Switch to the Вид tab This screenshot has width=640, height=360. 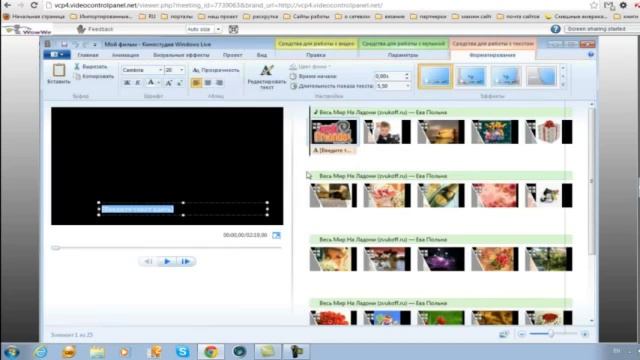tap(262, 55)
